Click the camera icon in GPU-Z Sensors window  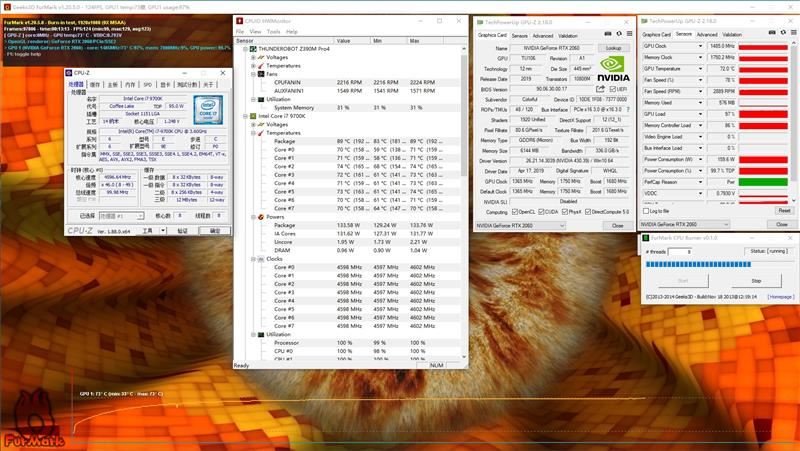pos(772,33)
